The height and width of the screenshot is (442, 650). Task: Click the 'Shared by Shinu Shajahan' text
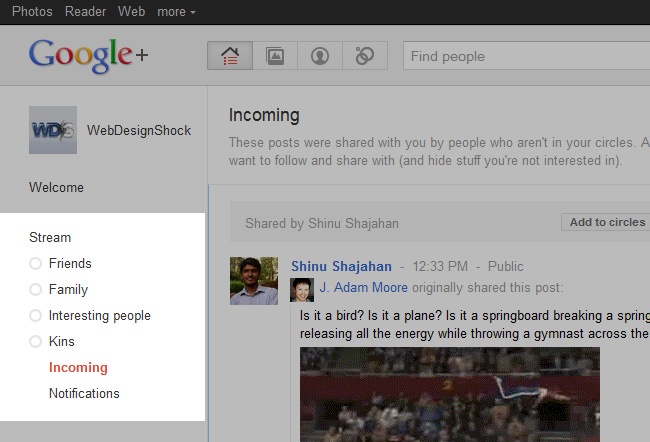pos(322,223)
